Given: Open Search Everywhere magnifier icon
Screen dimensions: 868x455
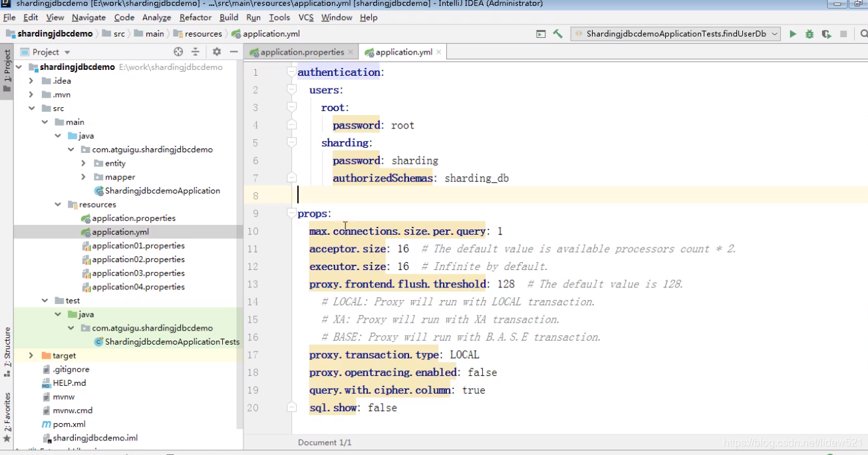Looking at the screenshot, I should point(863,34).
